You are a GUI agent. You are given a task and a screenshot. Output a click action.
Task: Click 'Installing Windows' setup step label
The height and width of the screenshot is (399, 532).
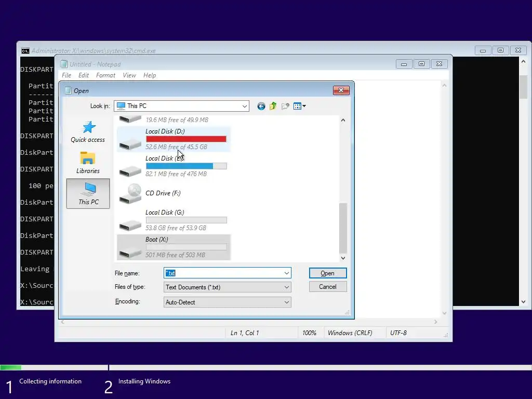[x=144, y=381]
